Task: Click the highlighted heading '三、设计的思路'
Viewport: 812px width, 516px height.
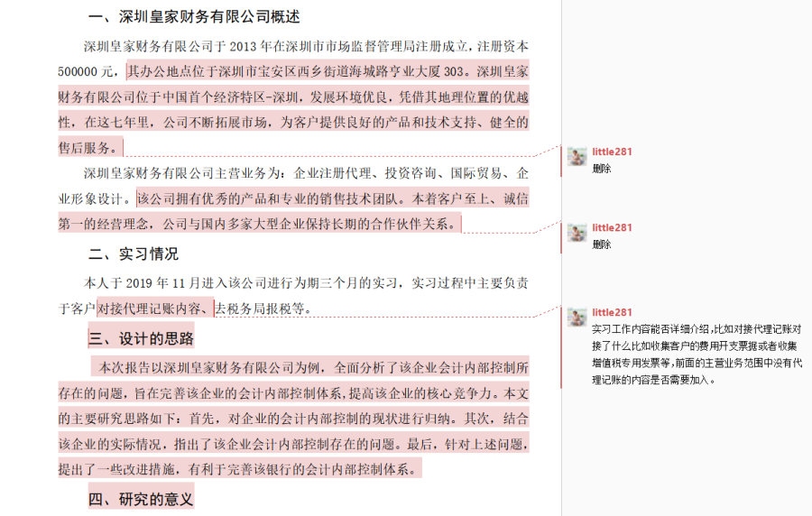Action: (x=141, y=338)
